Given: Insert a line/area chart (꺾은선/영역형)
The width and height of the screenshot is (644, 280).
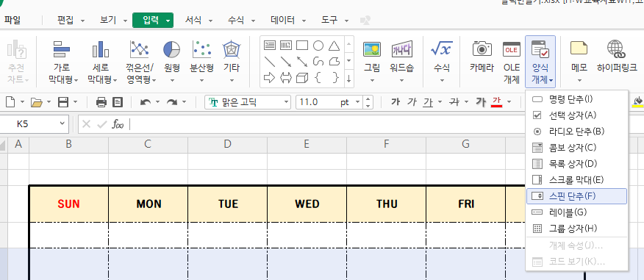Looking at the screenshot, I should click(140, 62).
